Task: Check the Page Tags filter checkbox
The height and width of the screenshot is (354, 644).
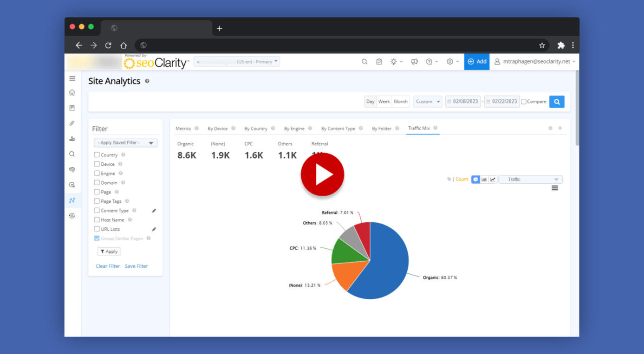Action: (97, 201)
